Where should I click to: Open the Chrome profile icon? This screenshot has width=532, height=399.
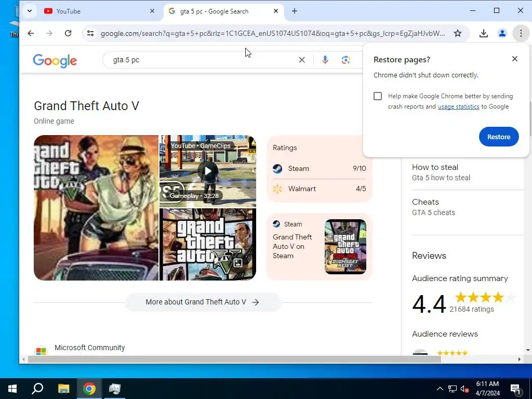click(x=502, y=33)
